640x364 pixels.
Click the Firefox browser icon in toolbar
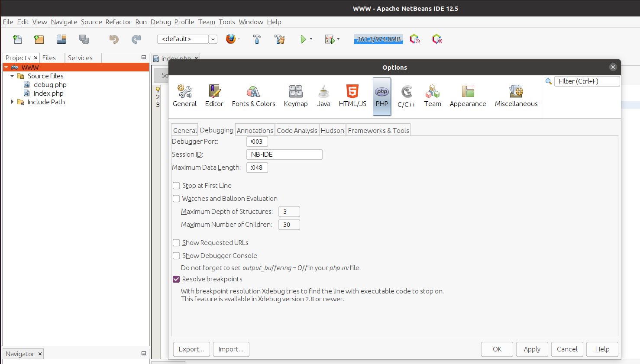point(231,39)
